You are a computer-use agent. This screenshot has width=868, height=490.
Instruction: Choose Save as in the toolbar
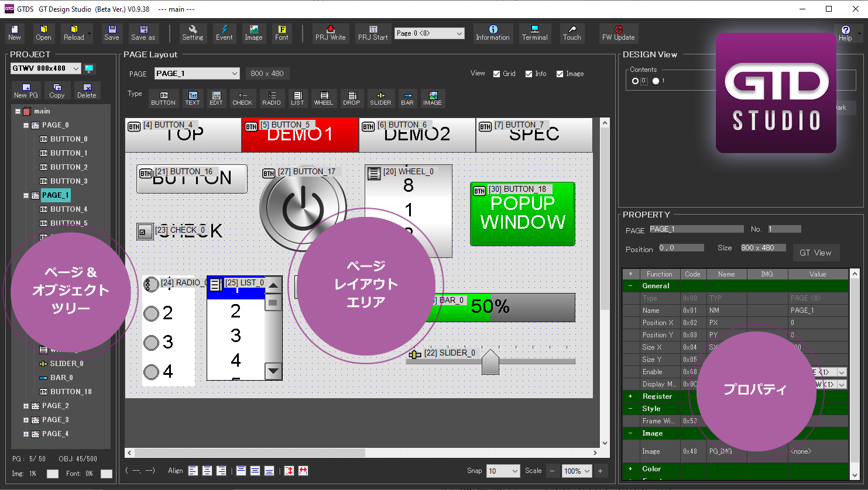(143, 33)
